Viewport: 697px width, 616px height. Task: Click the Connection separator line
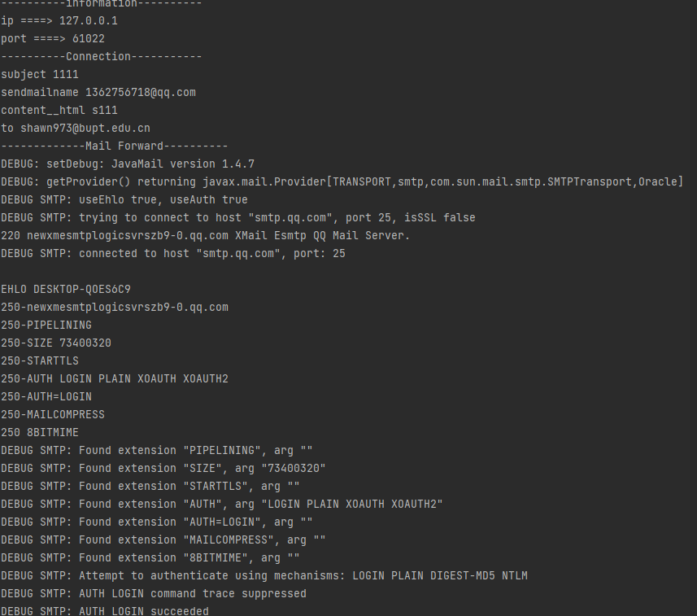click(x=101, y=56)
